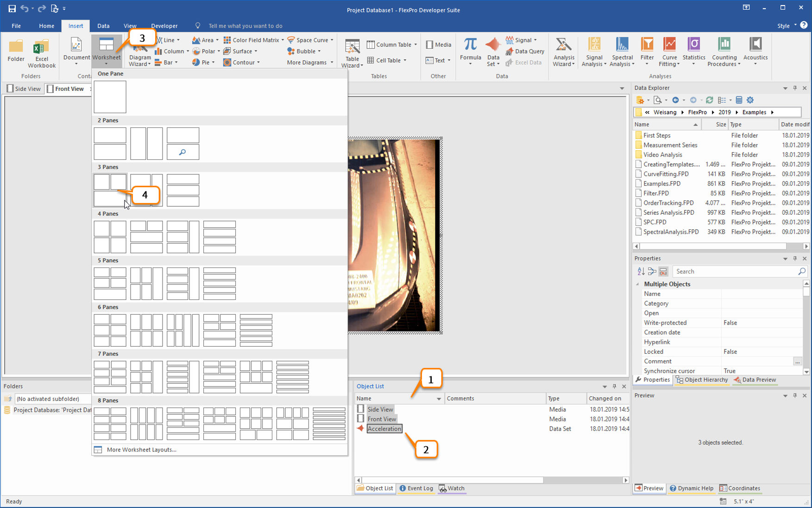This screenshot has height=508, width=812.
Task: Click the Folder icon in Insert ribbon
Action: click(16, 50)
